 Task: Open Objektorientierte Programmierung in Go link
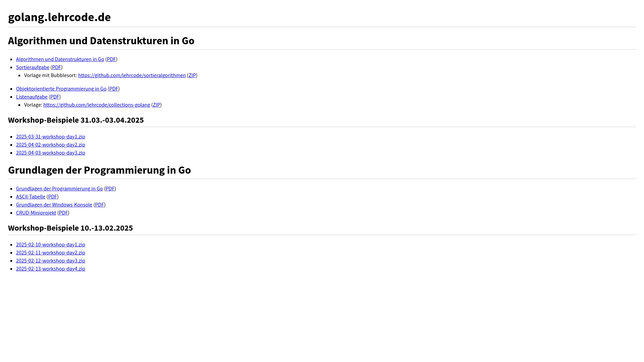pyautogui.click(x=61, y=88)
